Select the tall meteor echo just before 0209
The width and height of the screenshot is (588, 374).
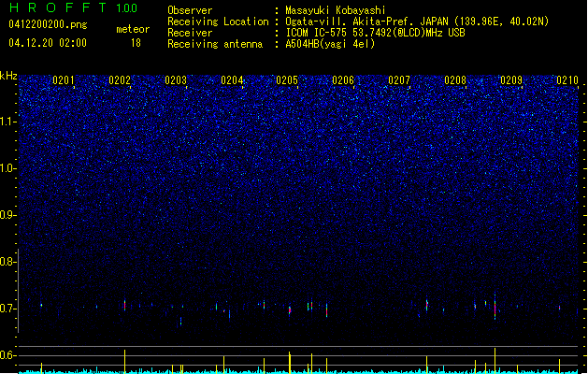(x=495, y=307)
